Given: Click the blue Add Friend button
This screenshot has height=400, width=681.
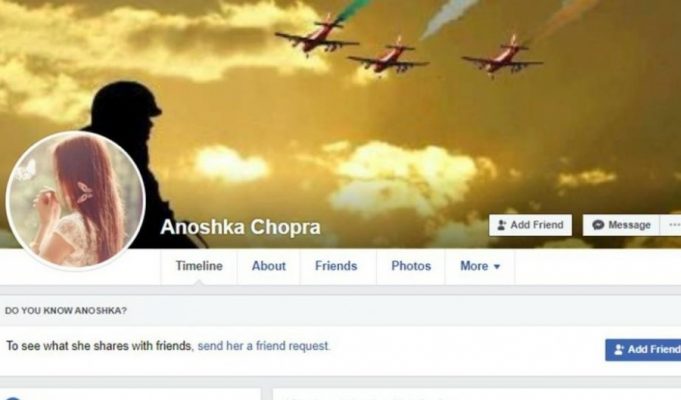Looking at the screenshot, I should [x=643, y=350].
